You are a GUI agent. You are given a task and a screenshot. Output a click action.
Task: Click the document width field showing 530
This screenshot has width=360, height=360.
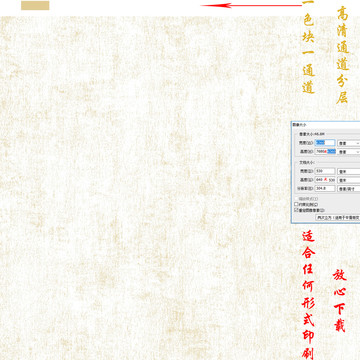click(325, 171)
